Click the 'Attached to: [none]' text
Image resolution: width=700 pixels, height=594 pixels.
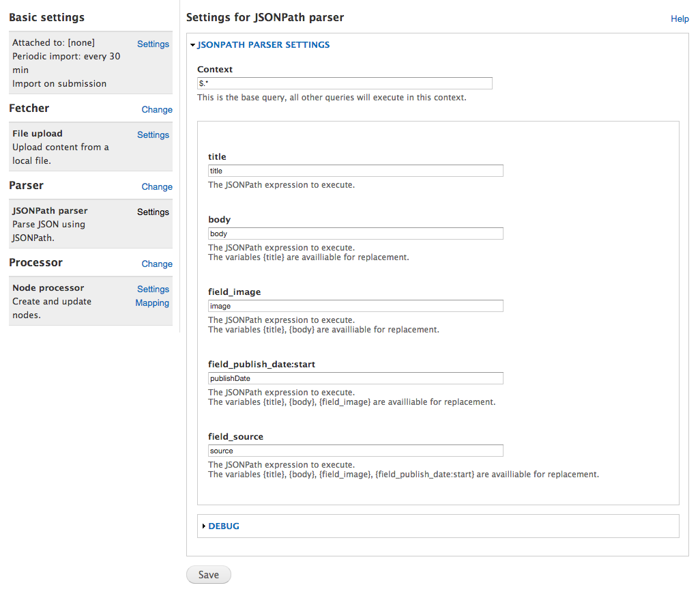click(54, 42)
